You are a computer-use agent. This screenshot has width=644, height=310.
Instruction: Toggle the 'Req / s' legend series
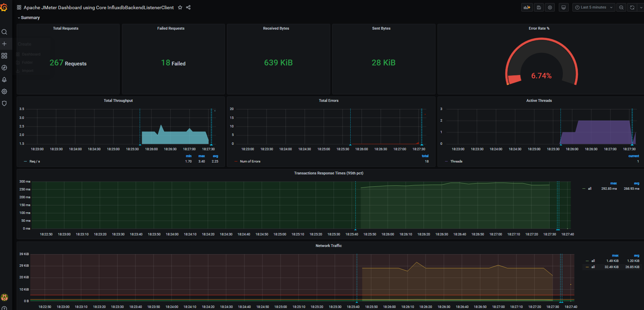pyautogui.click(x=34, y=161)
